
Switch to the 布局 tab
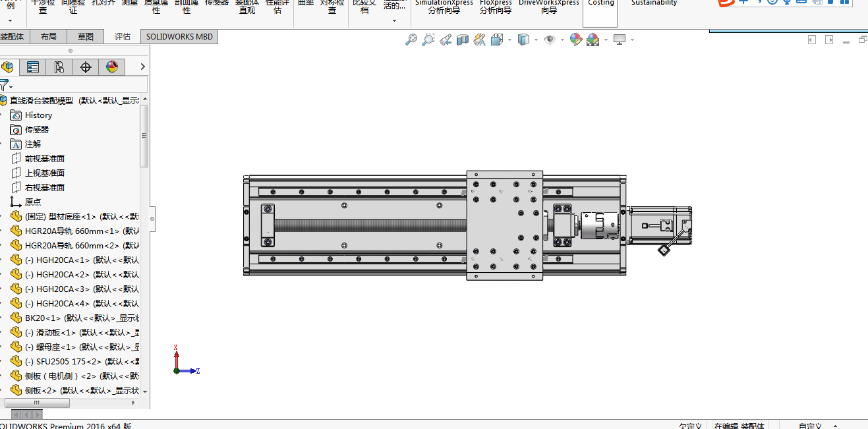click(x=48, y=37)
